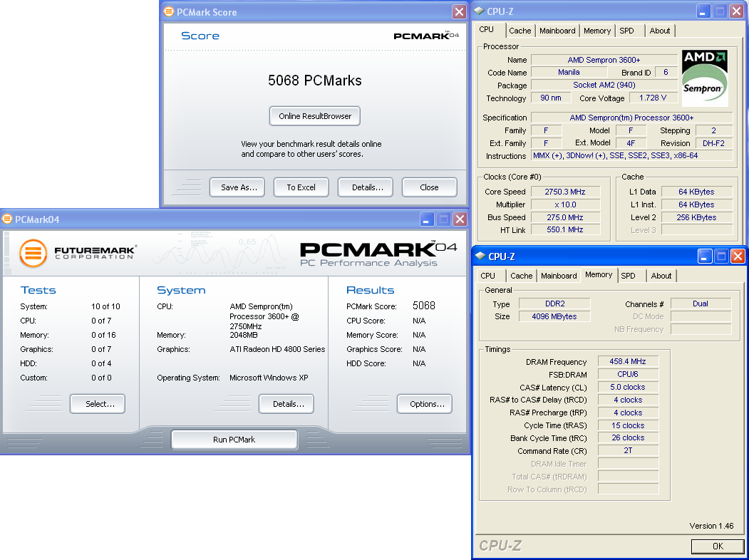Click Bank Cycle Time value 26 clocks
749x560 pixels.
pos(628,437)
